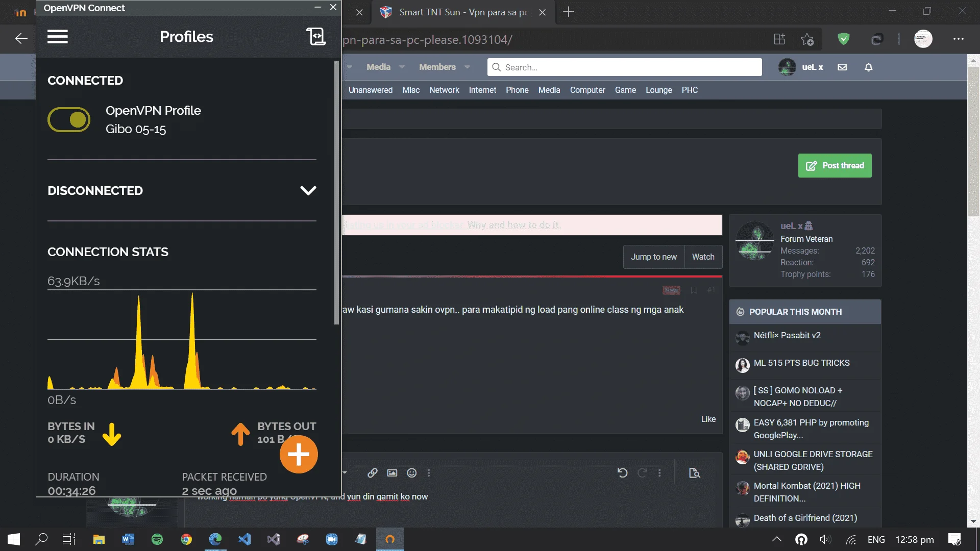Open the browser collections icon
The width and height of the screenshot is (980, 551).
779,39
